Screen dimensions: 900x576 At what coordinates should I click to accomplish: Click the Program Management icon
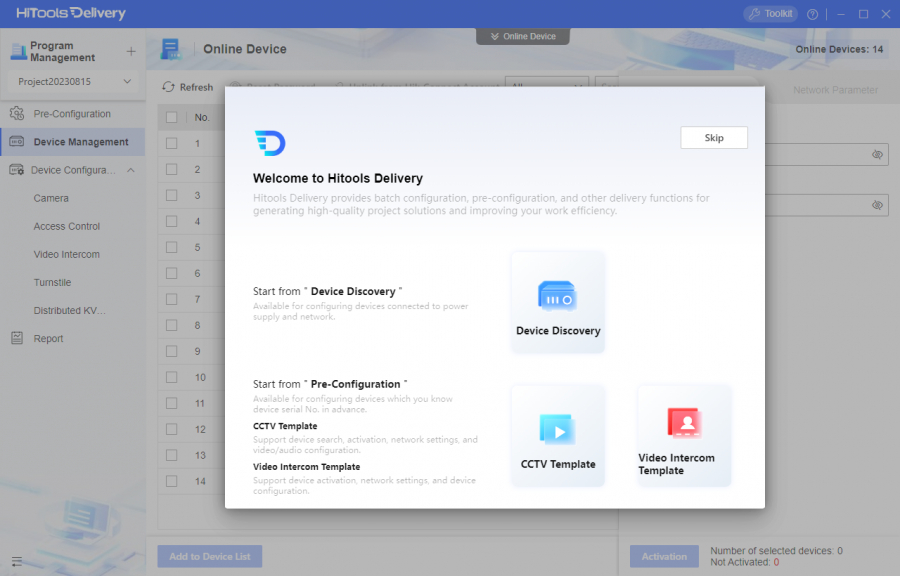(x=18, y=52)
